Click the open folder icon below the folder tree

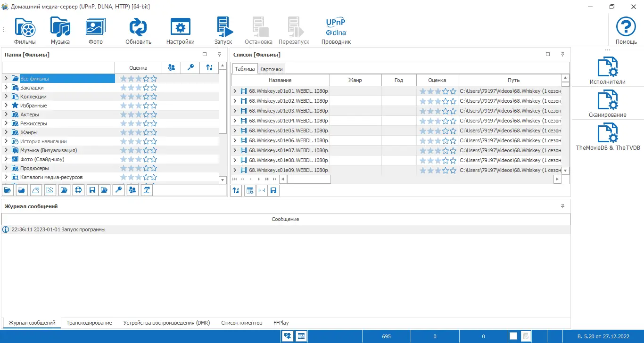(x=8, y=190)
